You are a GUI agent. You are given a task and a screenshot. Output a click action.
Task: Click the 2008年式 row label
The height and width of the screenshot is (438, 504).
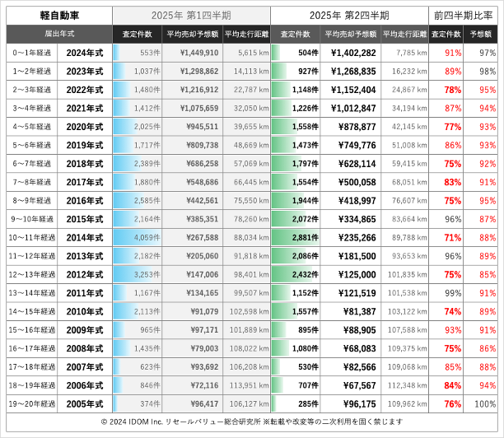(85, 348)
